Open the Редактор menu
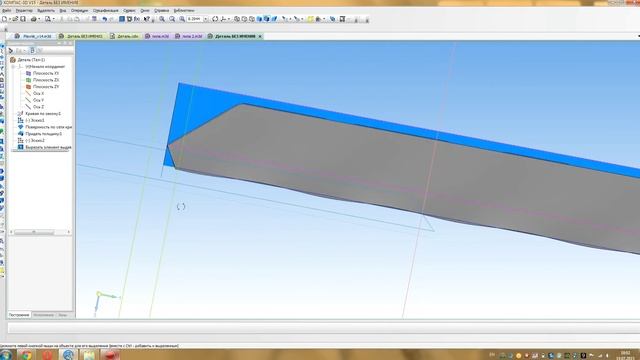 24,11
